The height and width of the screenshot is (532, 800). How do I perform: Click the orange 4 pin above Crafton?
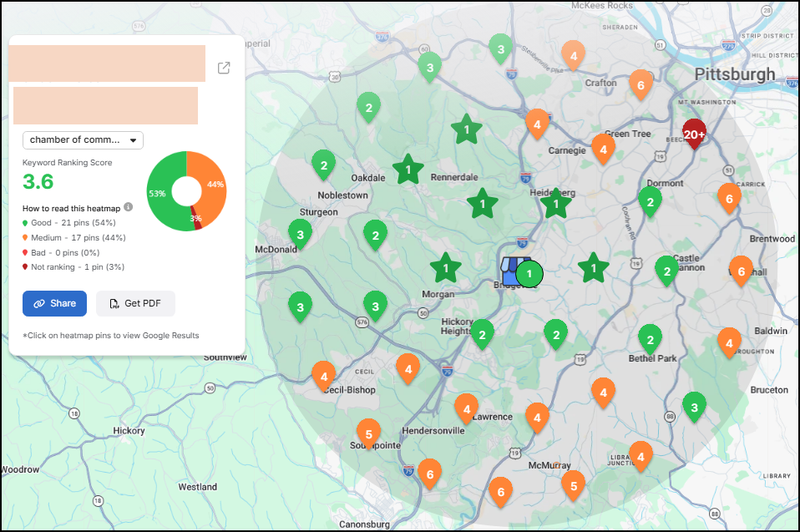pyautogui.click(x=574, y=56)
